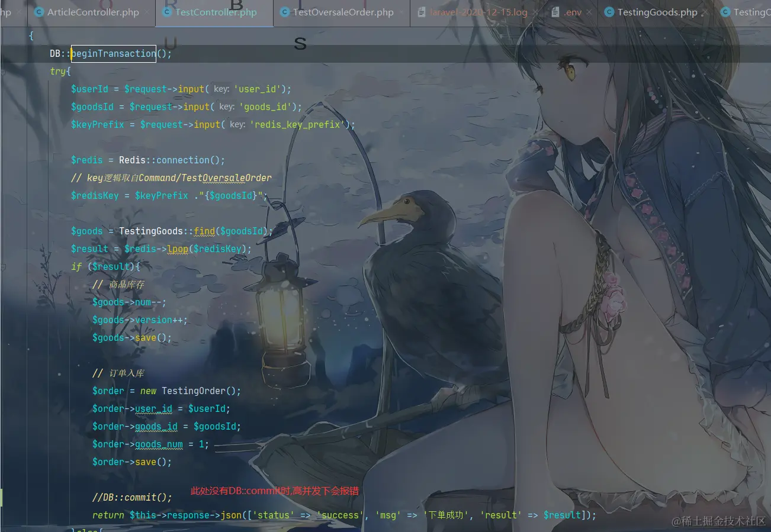
Task: Click the $goods->save() line
Action: tap(132, 338)
